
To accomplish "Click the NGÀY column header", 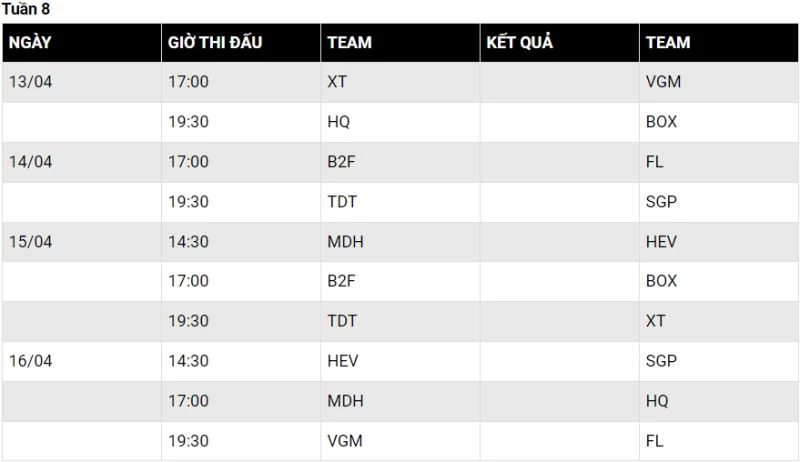I will 31,43.
